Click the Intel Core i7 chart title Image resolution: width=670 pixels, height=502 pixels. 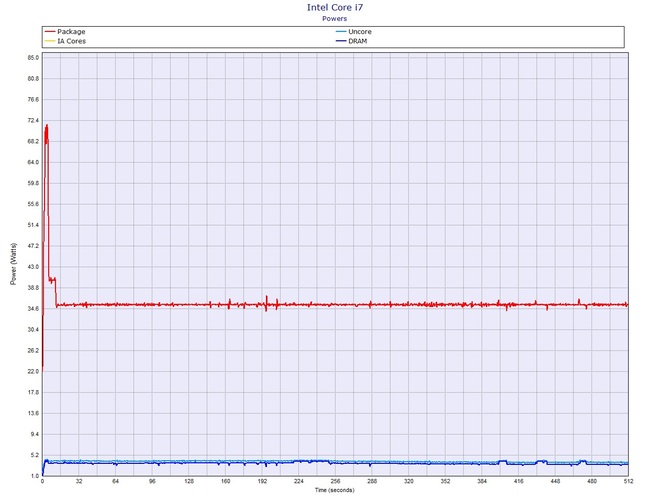(x=335, y=7)
